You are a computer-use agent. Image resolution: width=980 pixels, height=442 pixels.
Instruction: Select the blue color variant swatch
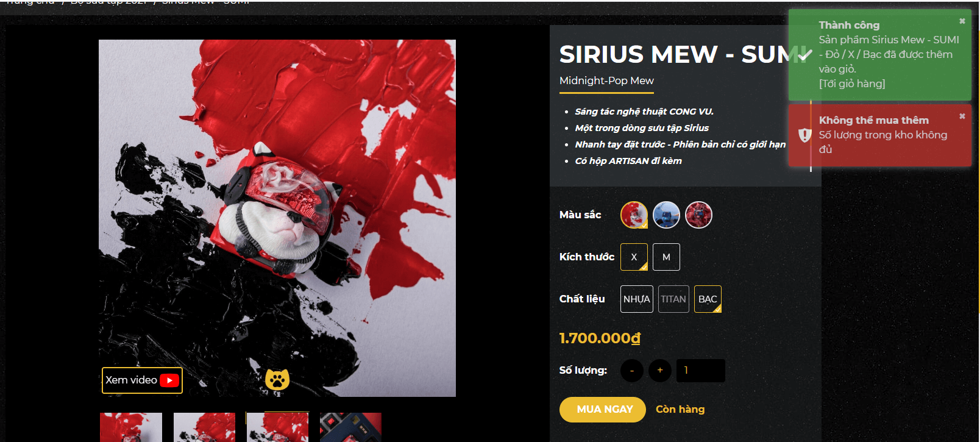(x=666, y=215)
